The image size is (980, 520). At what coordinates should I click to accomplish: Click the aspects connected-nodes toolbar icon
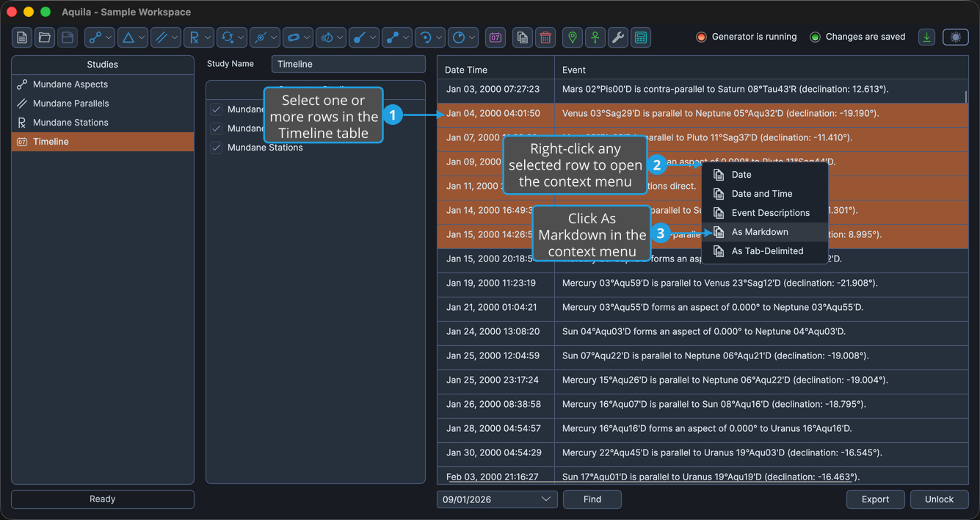click(95, 37)
